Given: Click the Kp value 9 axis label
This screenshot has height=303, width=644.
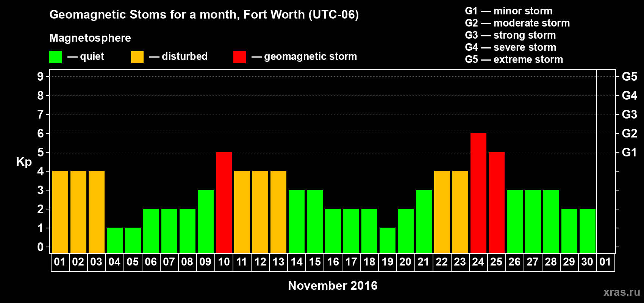Looking at the screenshot, I should pyautogui.click(x=41, y=77).
